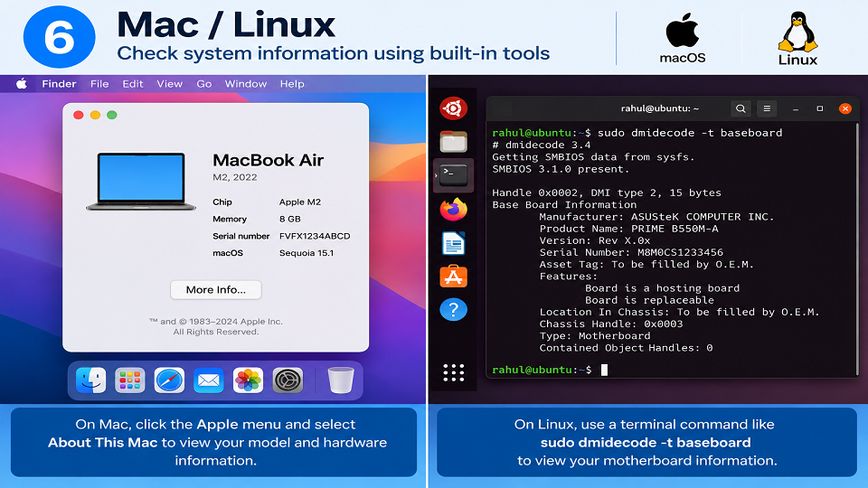Click the Manufacturer: ASUSTeK COMPUTER INC. line
This screenshot has height=488, width=868.
(656, 217)
